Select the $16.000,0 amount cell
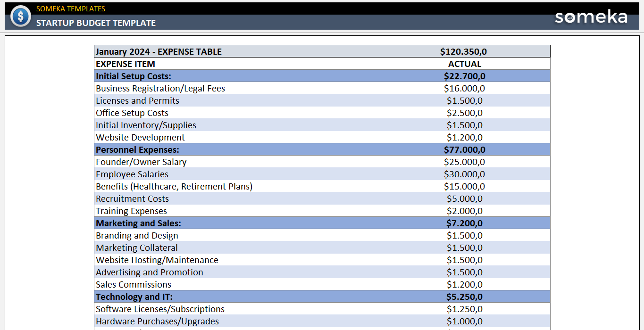Viewport: 644px width, 330px height. 465,88
